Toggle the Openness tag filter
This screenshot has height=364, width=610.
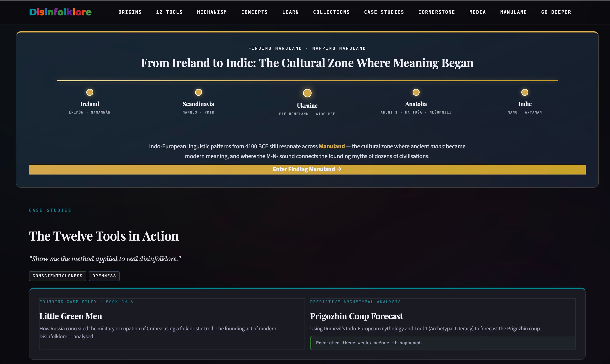tap(104, 276)
